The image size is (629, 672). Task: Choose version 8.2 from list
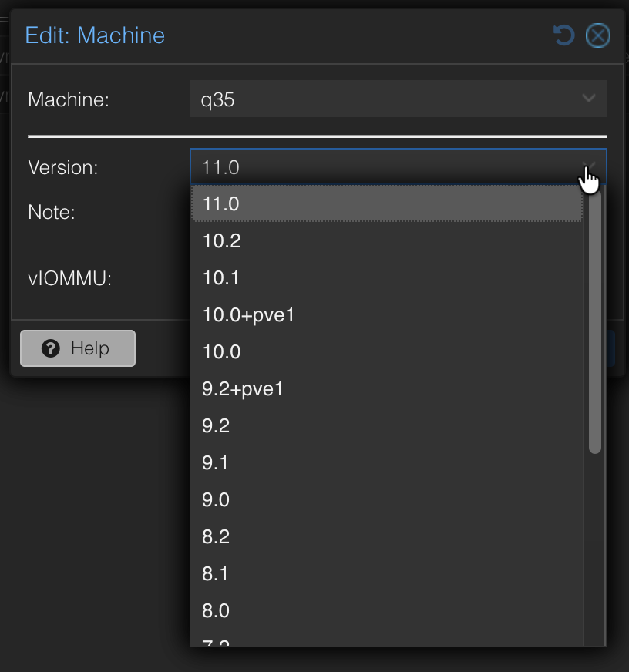click(x=387, y=536)
